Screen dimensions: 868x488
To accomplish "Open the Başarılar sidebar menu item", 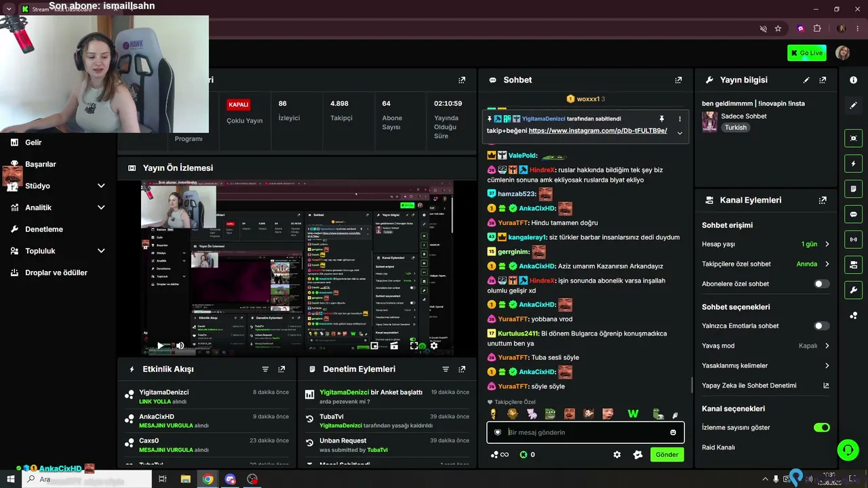I will click(41, 164).
